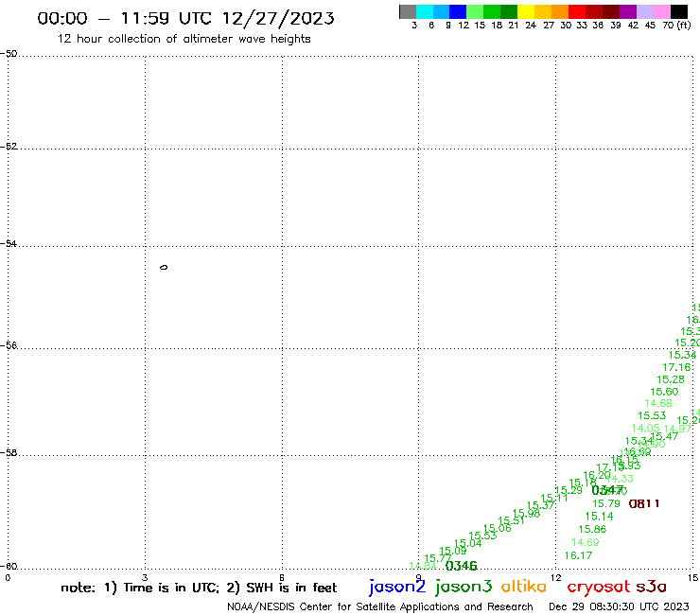Screen dimensions: 700x615
Task: Click the wave height value 15.04
Action: point(467,543)
